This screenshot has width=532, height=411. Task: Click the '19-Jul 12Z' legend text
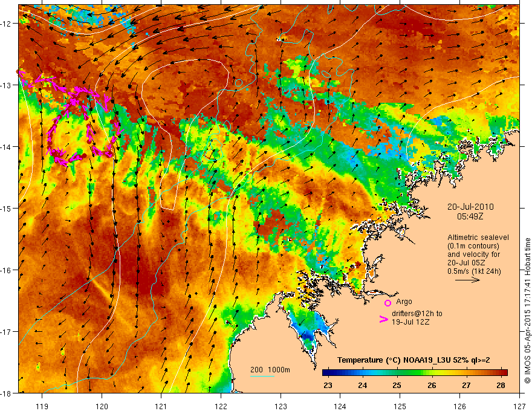(410, 322)
